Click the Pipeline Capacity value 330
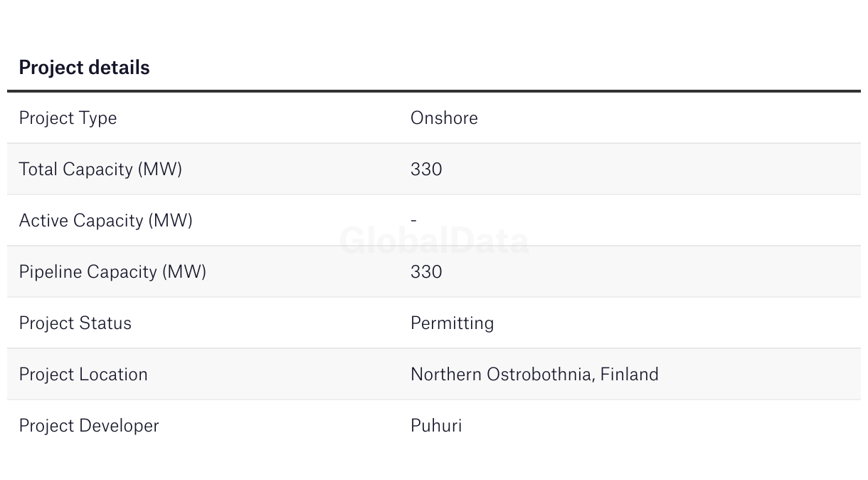 tap(426, 271)
